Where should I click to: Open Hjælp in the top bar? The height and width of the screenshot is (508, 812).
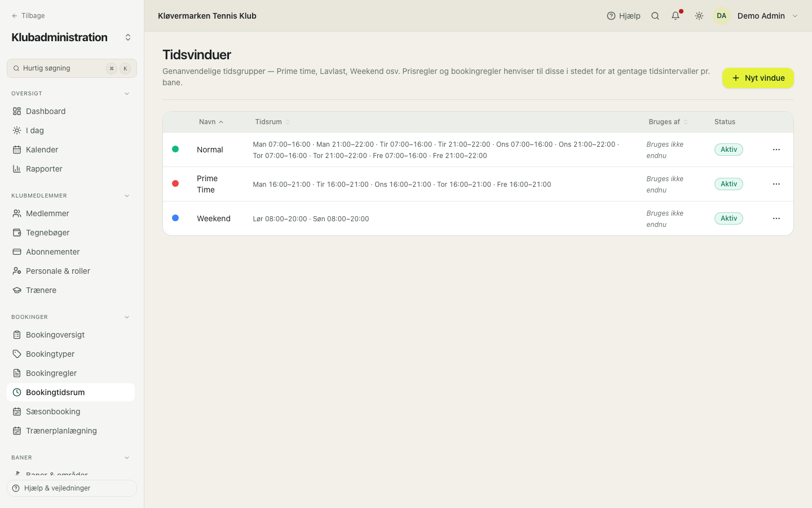[624, 16]
